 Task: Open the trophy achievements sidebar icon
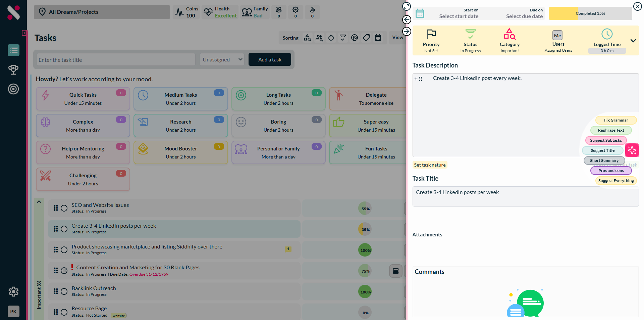[x=13, y=70]
